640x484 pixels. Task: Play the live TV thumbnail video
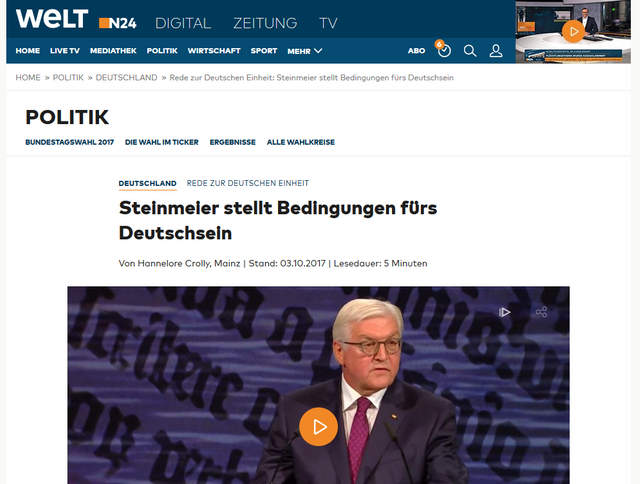pyautogui.click(x=573, y=31)
